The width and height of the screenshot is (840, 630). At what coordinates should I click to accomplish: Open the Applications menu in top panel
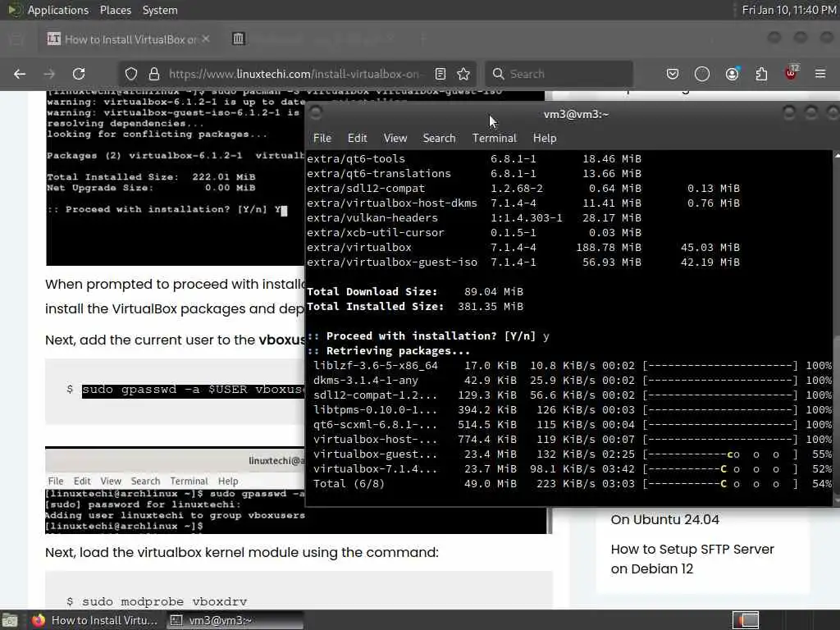tap(58, 10)
